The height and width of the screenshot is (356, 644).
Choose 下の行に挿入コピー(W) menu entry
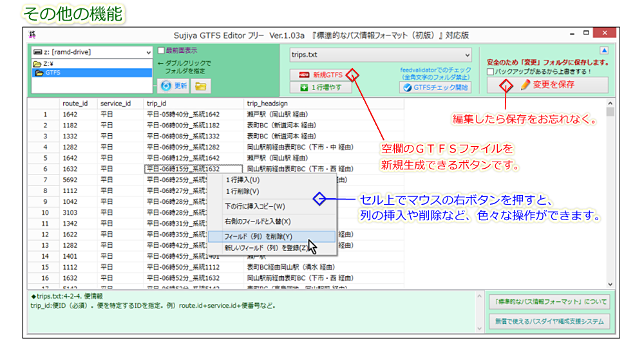(x=254, y=207)
